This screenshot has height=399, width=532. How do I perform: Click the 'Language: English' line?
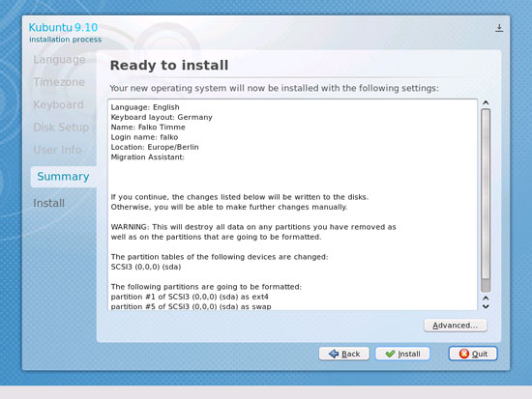(145, 107)
